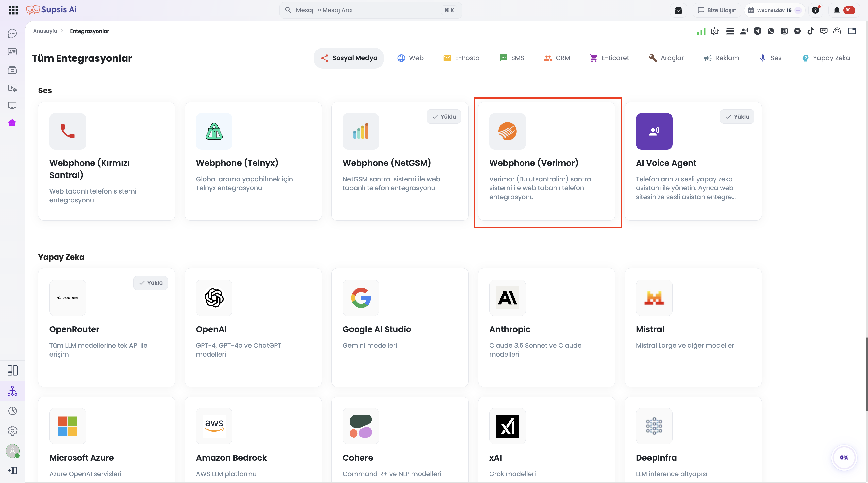Open the inbox tray sidebar icon
The width and height of the screenshot is (868, 483).
pyautogui.click(x=12, y=70)
